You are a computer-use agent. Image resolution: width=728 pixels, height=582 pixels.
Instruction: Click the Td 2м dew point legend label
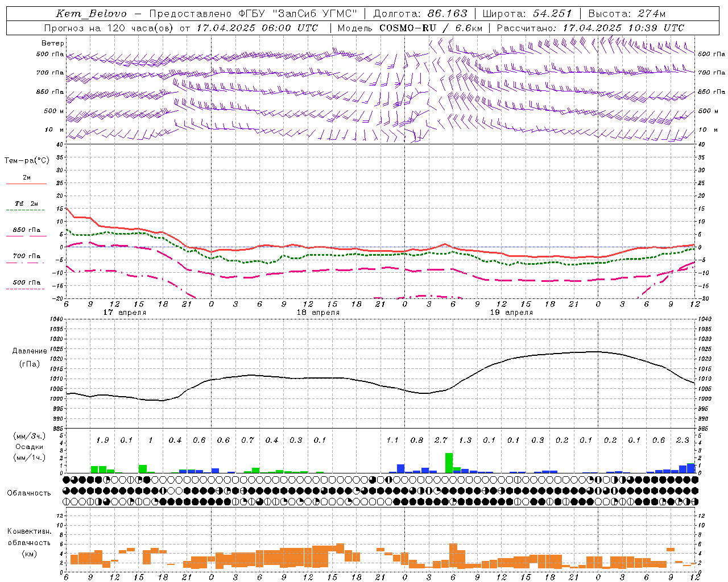[x=26, y=203]
